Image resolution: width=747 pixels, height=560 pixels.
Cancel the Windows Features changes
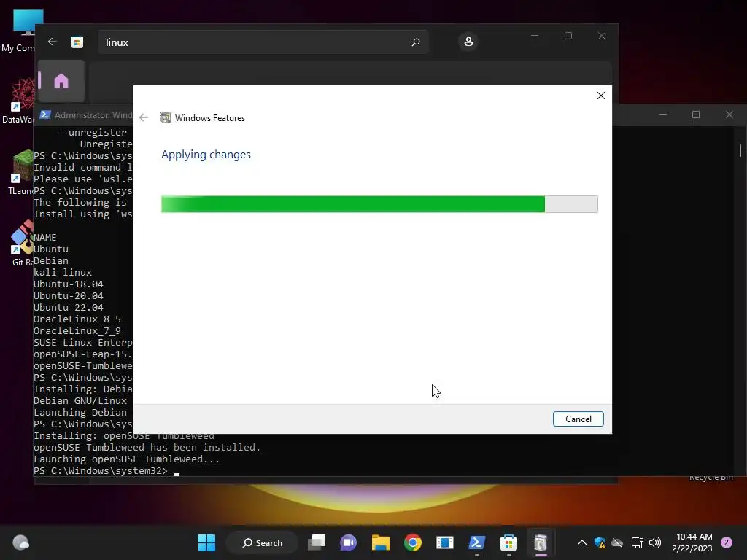click(578, 419)
